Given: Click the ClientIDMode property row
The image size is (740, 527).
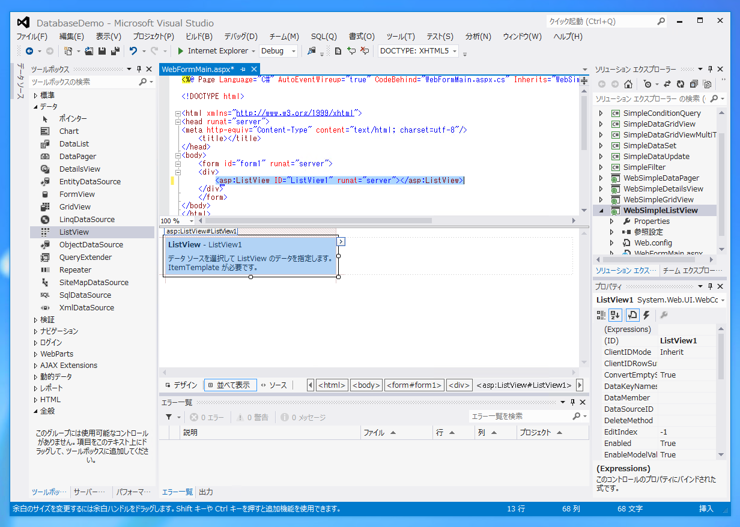Looking at the screenshot, I should [x=659, y=352].
